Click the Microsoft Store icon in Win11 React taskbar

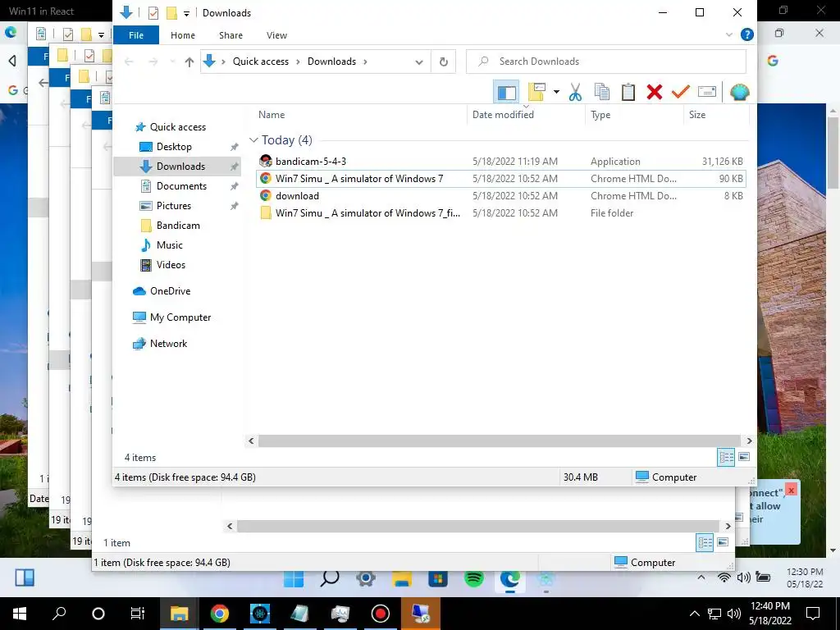(438, 578)
